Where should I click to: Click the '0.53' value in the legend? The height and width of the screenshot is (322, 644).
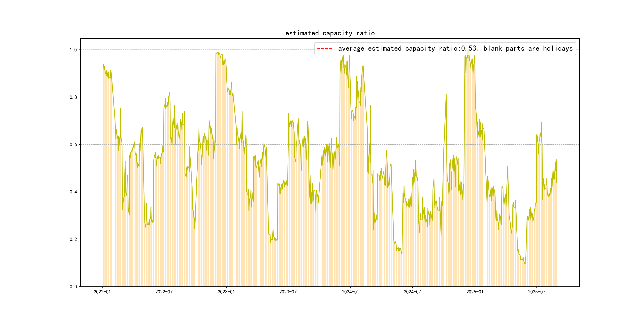[x=468, y=48]
